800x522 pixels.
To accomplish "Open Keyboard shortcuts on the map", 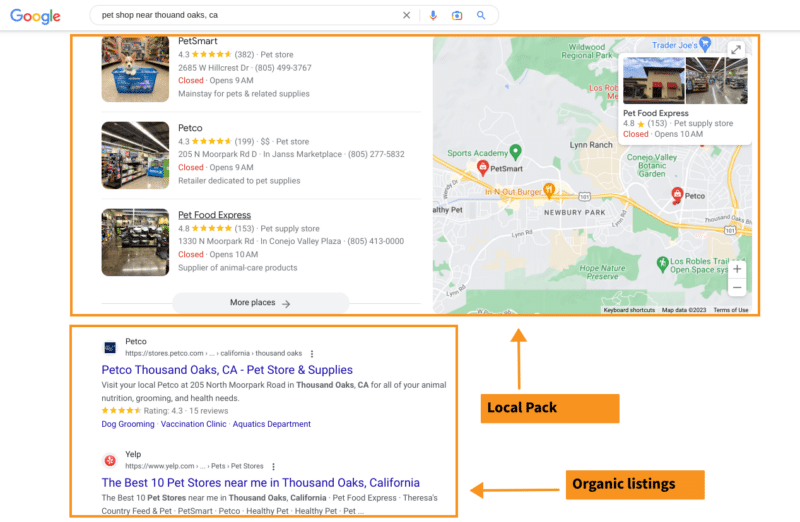I will pos(629,310).
